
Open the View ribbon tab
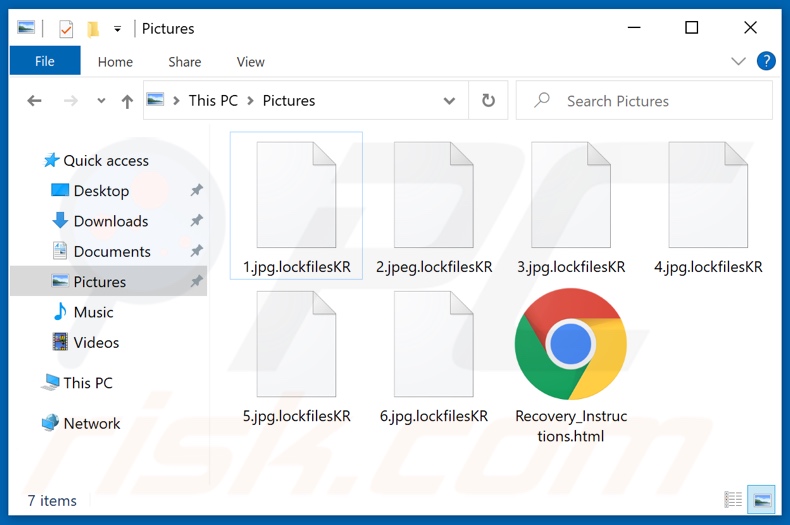pos(250,61)
